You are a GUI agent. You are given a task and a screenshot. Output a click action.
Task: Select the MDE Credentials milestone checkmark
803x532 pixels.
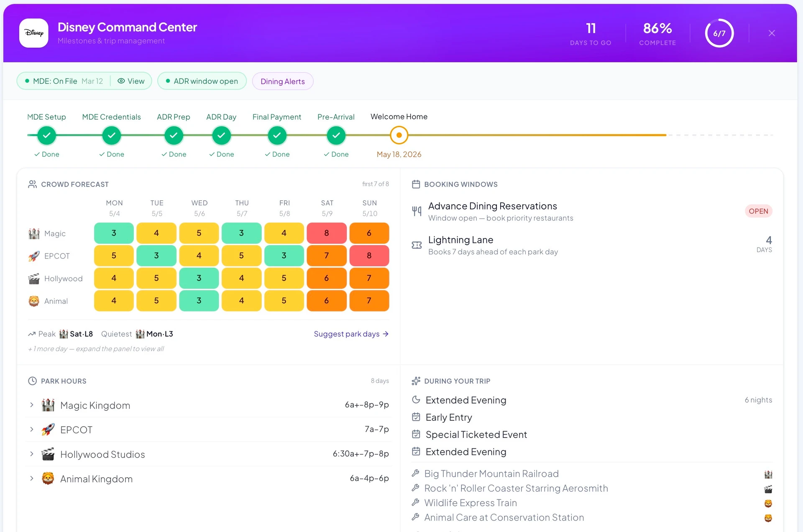point(111,135)
